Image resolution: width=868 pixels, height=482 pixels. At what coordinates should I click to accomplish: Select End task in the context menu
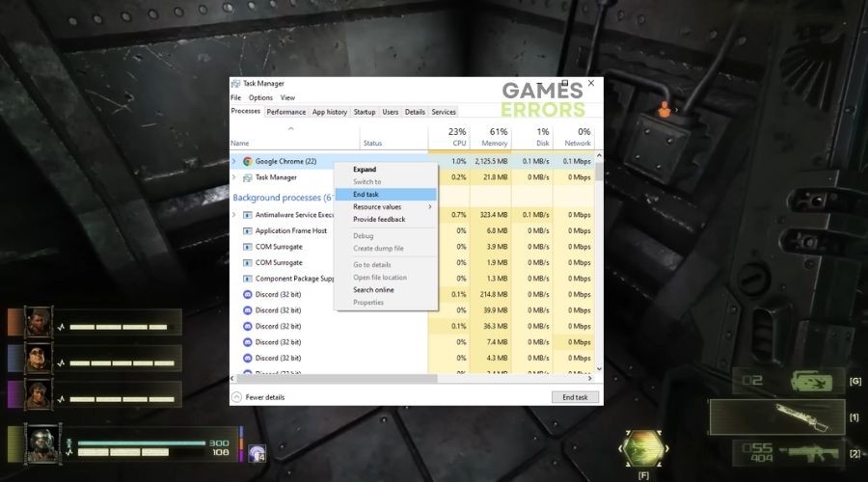pos(386,194)
